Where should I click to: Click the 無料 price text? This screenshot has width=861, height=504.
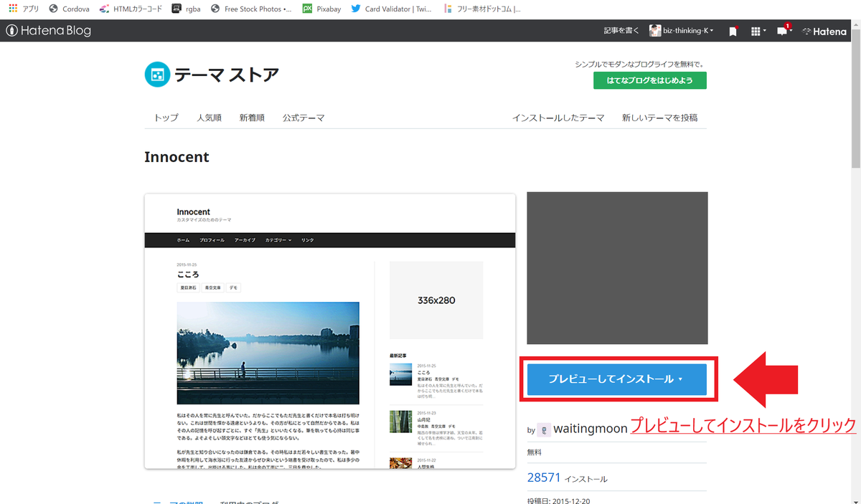[x=534, y=453]
